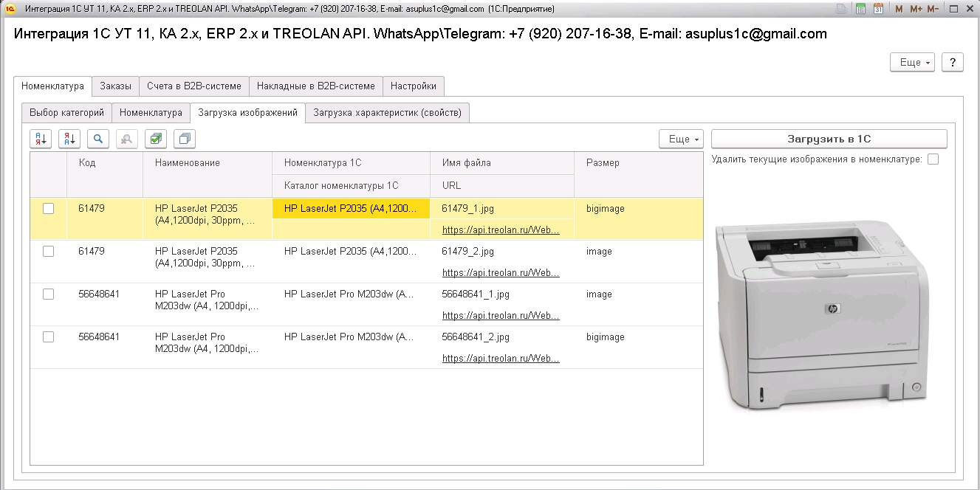The width and height of the screenshot is (980, 490).
Task: Click the Наименование column header
Action: (208, 174)
